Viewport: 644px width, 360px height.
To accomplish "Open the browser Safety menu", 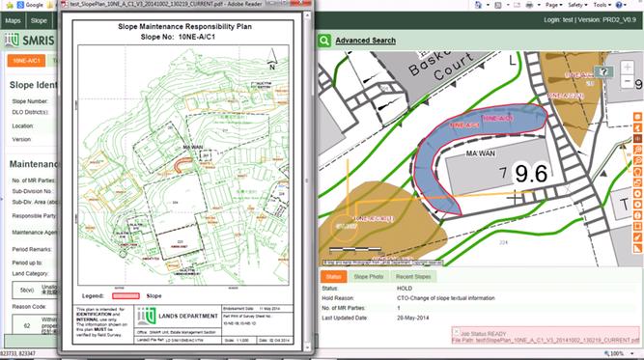I will point(577,5).
